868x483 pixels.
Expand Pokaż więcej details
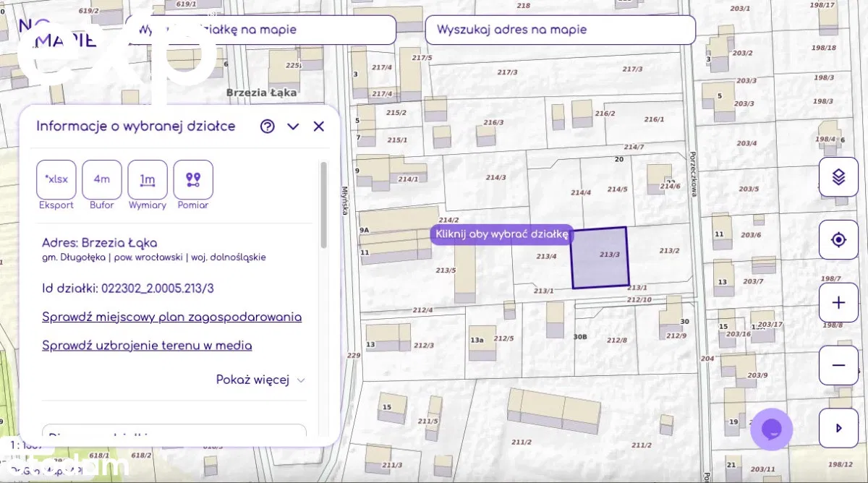click(260, 380)
